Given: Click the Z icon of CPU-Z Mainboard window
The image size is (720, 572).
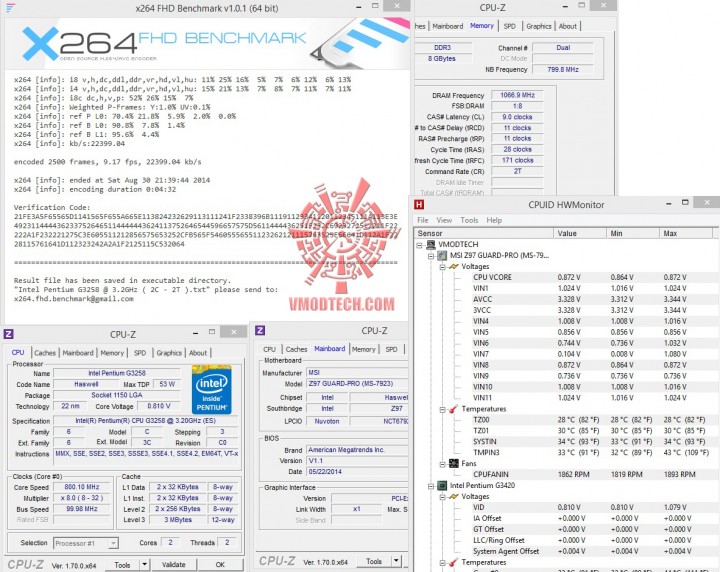Looking at the screenshot, I should (260, 330).
